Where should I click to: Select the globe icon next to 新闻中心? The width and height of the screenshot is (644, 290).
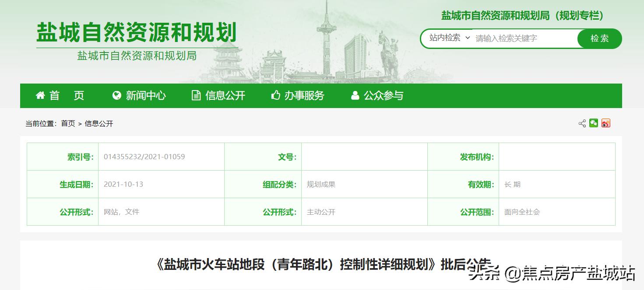click(116, 95)
